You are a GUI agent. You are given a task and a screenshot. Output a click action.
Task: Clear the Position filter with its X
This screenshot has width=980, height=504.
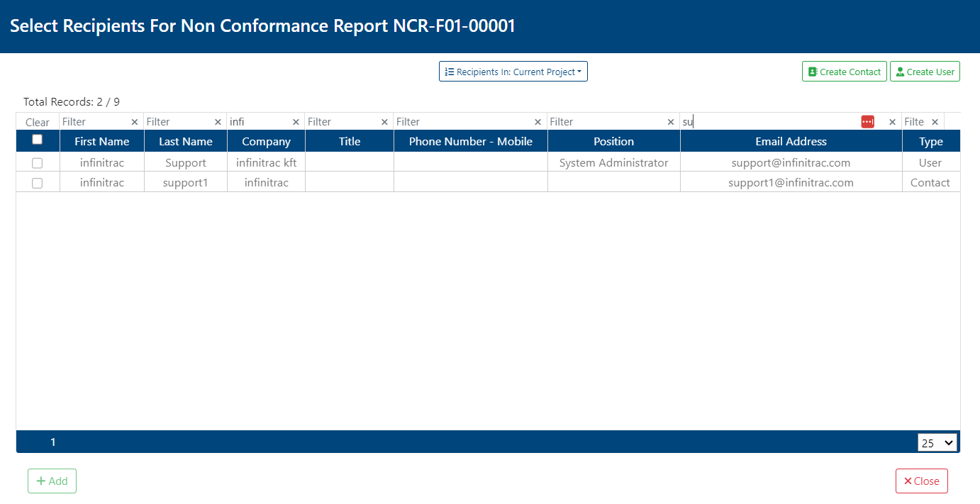[671, 122]
